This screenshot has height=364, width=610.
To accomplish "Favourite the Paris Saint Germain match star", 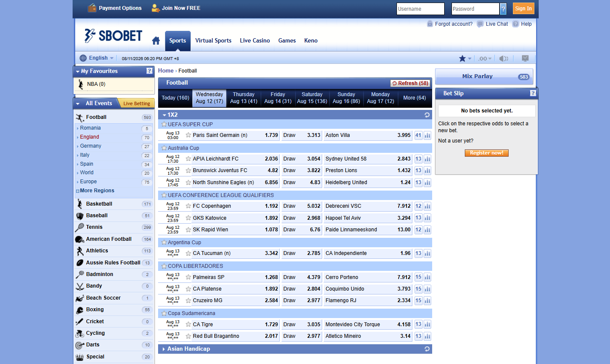I will pos(188,135).
